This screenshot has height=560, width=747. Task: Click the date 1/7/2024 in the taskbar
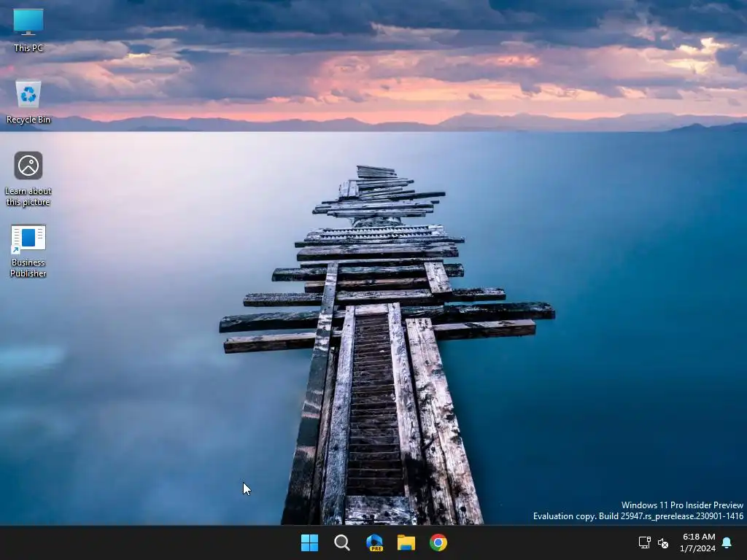tap(697, 548)
